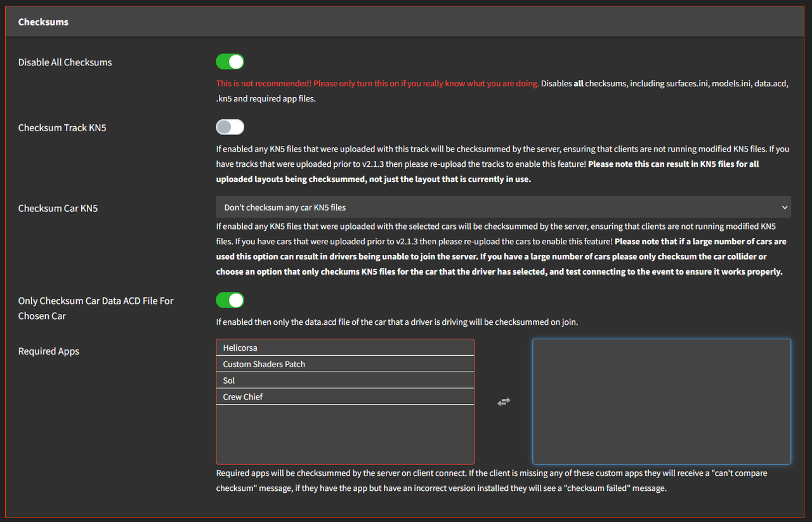Click the red 'This is not recommended!' warning
The height and width of the screenshot is (522, 812).
pyautogui.click(x=377, y=83)
